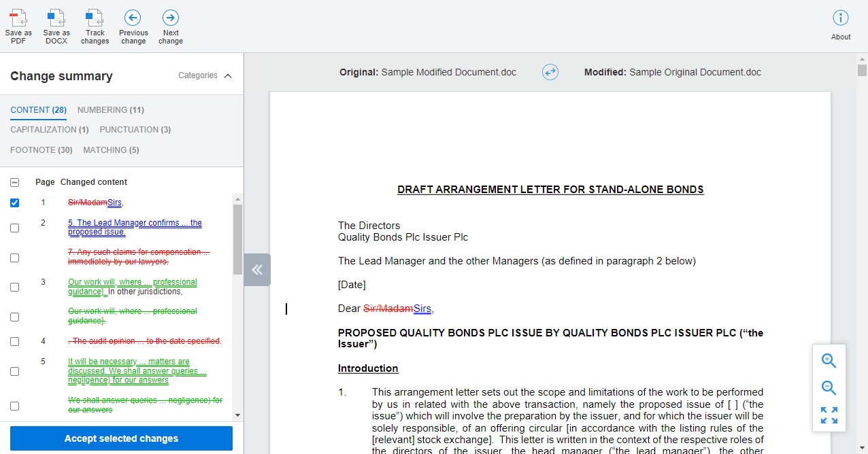This screenshot has height=454, width=868.
Task: Collapse the Change summary sidebar
Action: coord(257,270)
